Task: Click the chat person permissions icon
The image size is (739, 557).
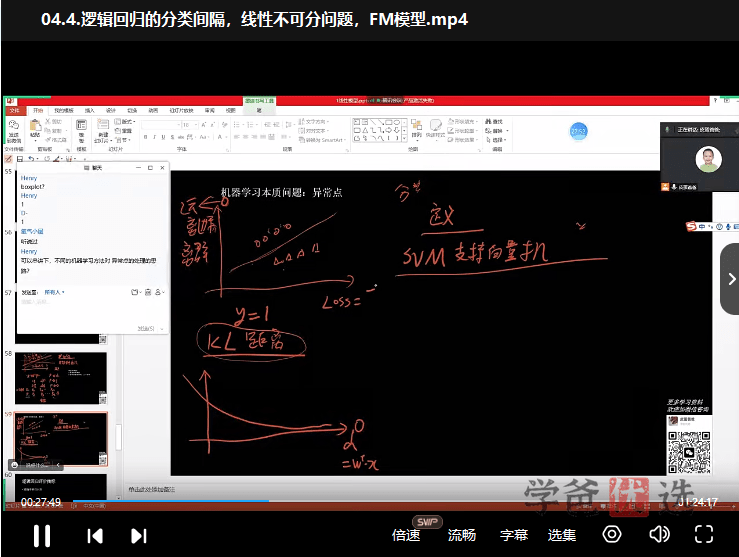Action: (159, 292)
